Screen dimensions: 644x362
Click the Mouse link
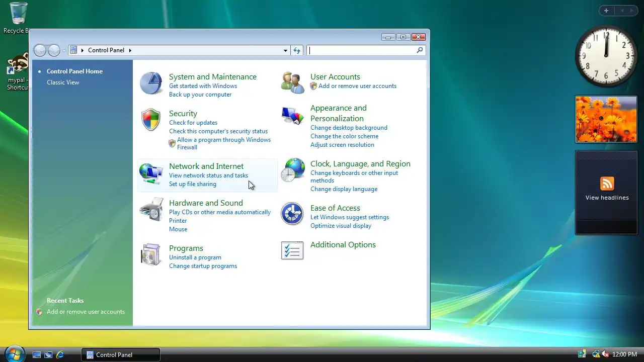[178, 229]
